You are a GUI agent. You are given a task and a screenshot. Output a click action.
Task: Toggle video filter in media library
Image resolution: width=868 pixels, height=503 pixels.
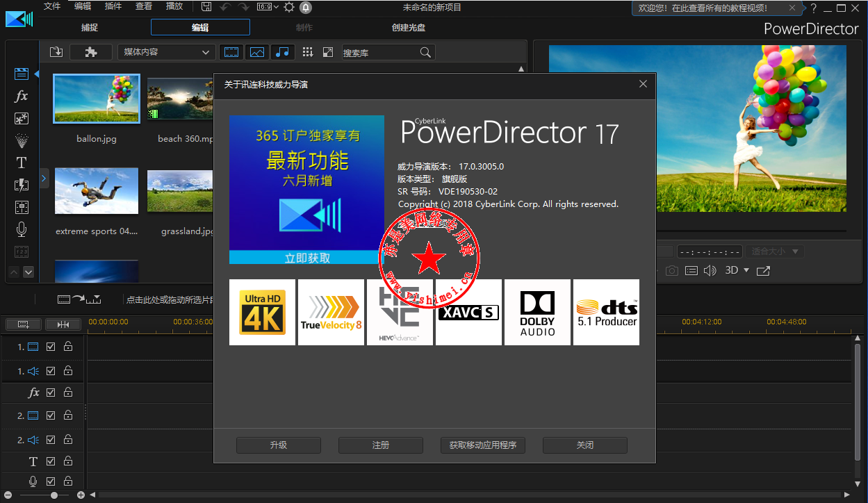point(231,52)
